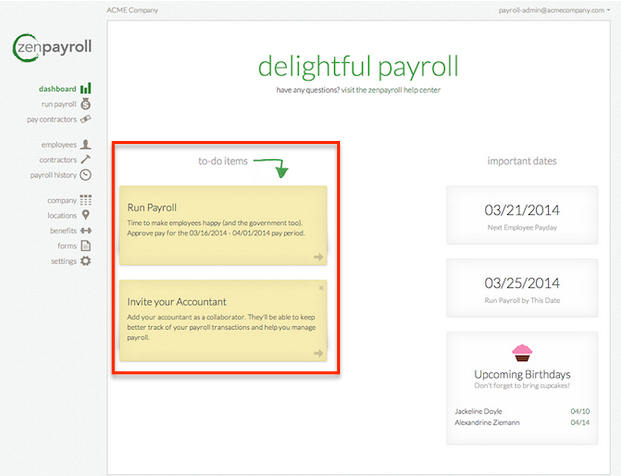The height and width of the screenshot is (476, 621).
Task: Click the zenpayroll logo
Action: point(52,48)
